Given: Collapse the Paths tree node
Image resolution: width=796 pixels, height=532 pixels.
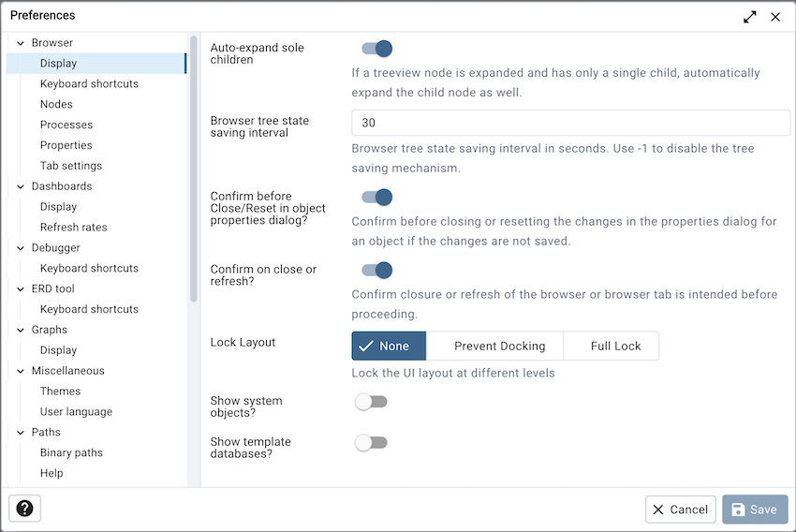Looking at the screenshot, I should 20,433.
